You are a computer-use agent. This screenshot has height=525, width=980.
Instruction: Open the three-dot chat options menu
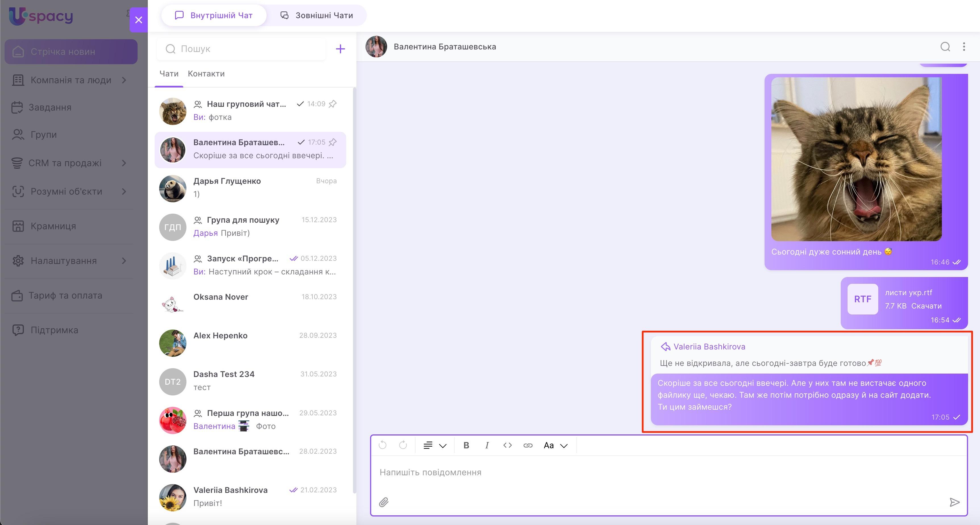coord(964,47)
